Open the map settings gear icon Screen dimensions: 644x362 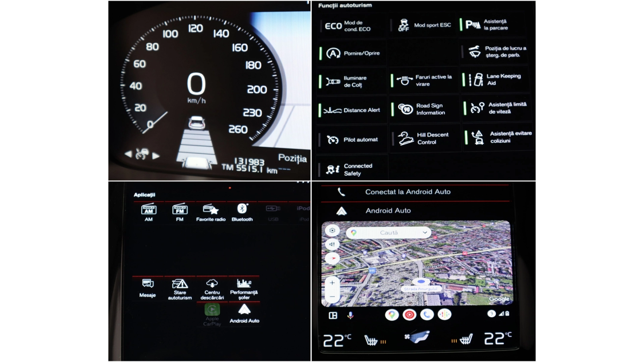point(332,231)
